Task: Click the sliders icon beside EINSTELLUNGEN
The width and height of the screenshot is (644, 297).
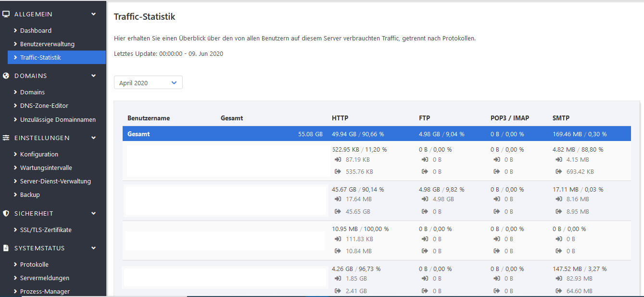Action: 6,138
